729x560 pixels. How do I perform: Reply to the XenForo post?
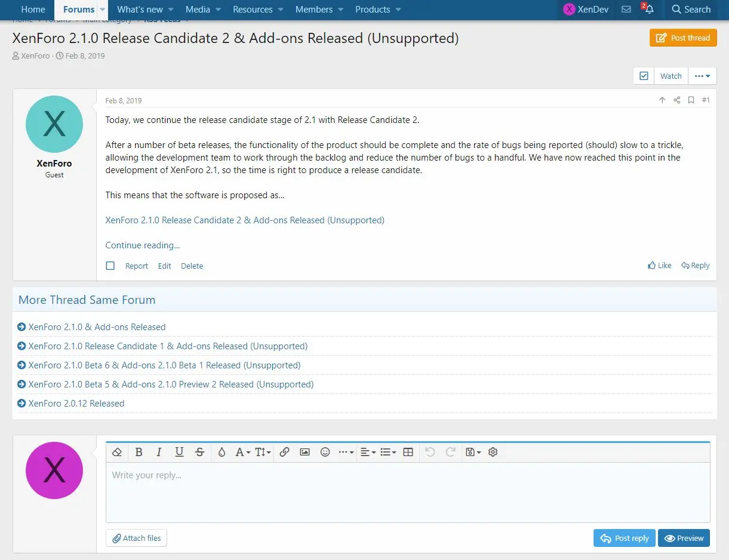[x=696, y=266]
